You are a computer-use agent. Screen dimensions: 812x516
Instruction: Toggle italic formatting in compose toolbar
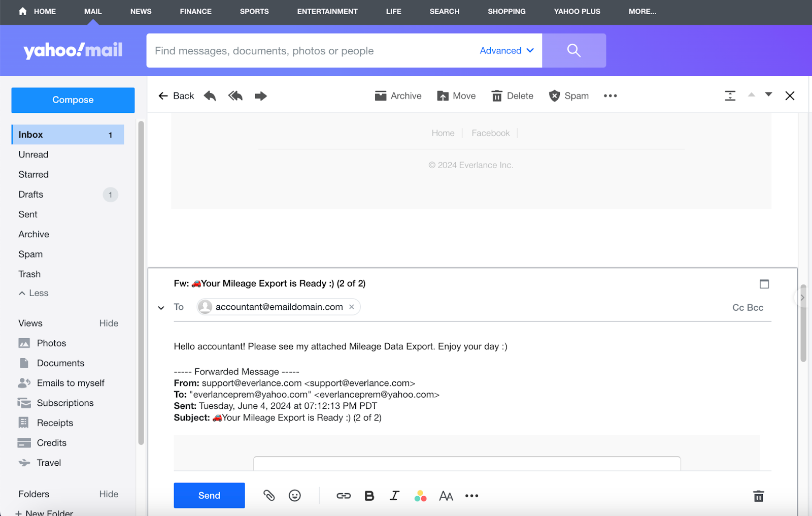coord(394,496)
